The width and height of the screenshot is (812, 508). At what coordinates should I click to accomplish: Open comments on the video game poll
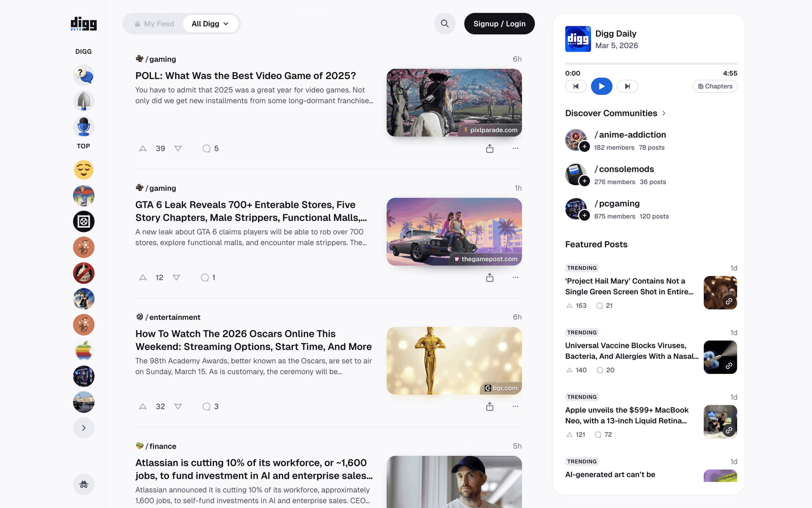(x=210, y=149)
